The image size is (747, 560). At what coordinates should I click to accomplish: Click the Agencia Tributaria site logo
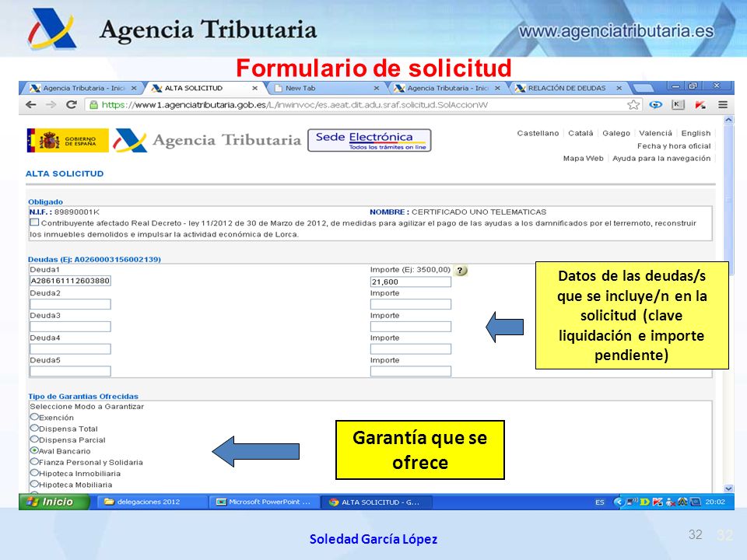(x=207, y=141)
